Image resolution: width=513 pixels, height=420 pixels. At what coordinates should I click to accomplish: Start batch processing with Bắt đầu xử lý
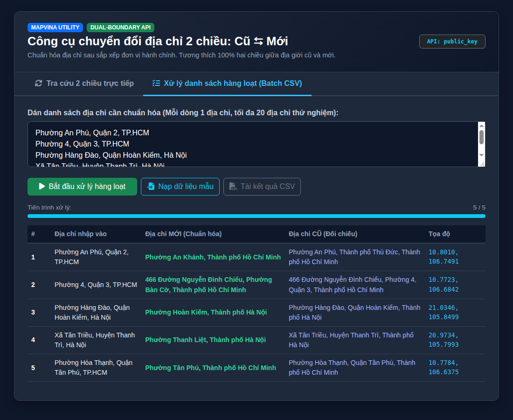[x=82, y=187]
